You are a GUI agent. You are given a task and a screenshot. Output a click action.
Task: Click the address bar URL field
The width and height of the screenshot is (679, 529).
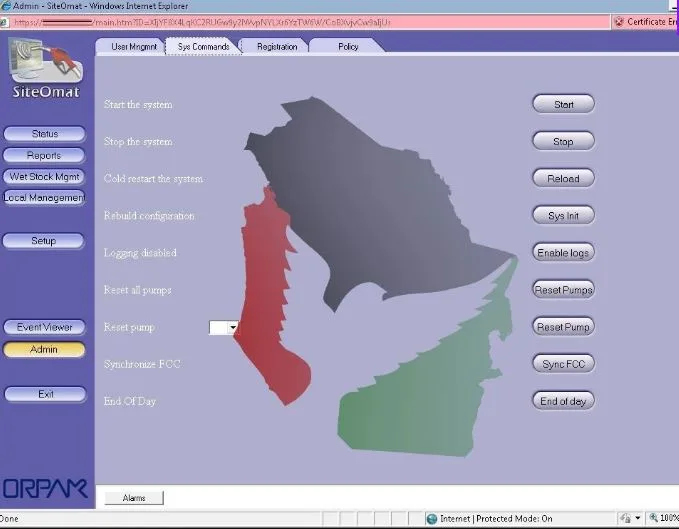tap(300, 21)
